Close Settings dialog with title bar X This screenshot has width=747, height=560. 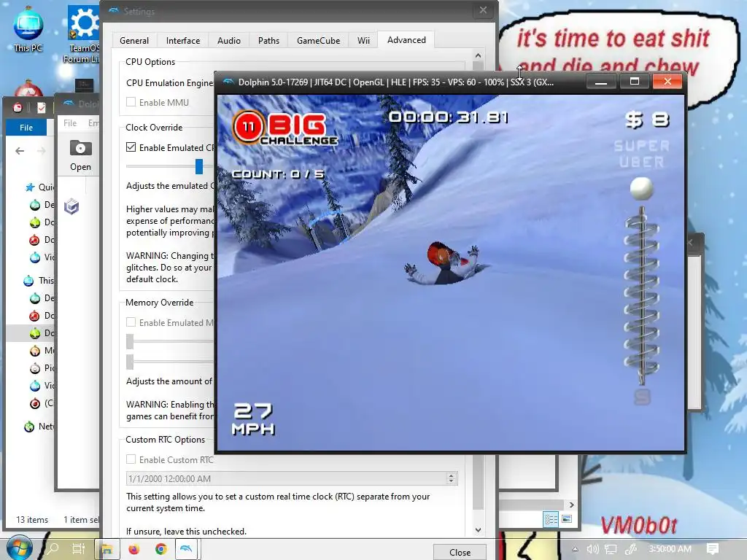483,10
